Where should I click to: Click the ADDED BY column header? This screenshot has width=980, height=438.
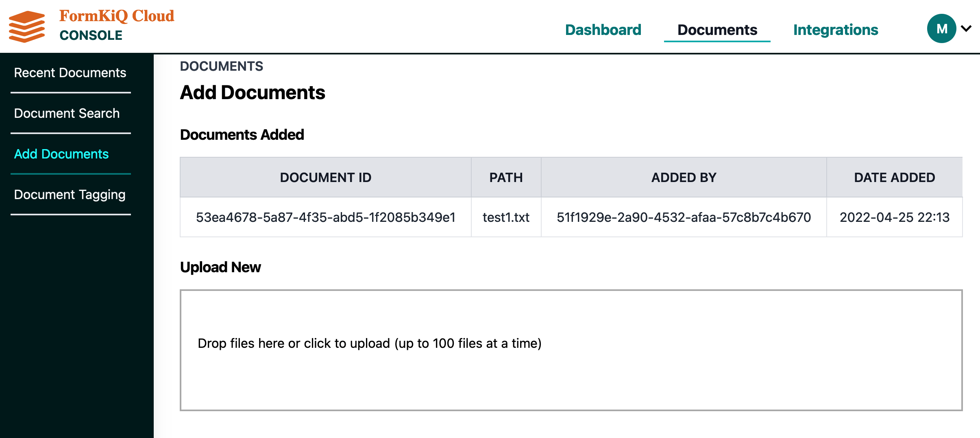(684, 178)
